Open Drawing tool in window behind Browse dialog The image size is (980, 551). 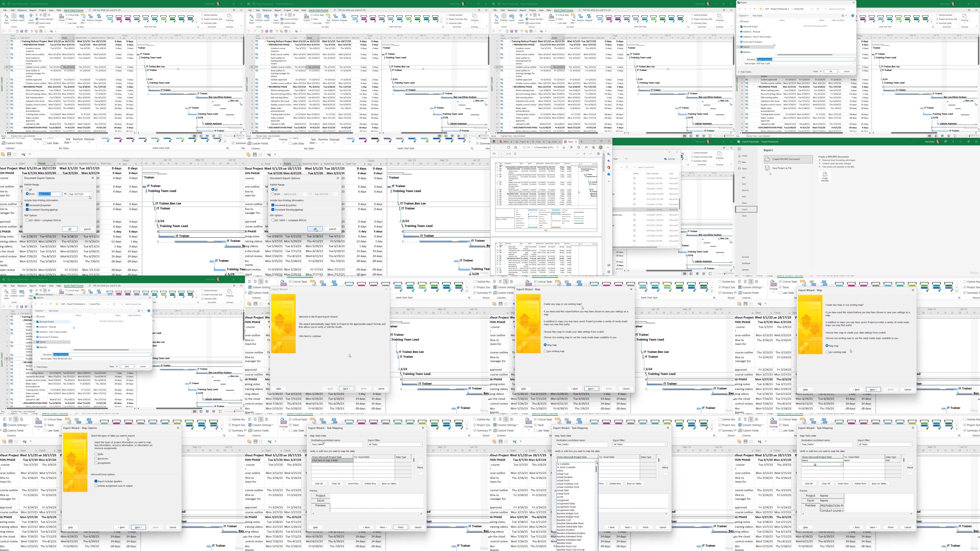tap(964, 18)
